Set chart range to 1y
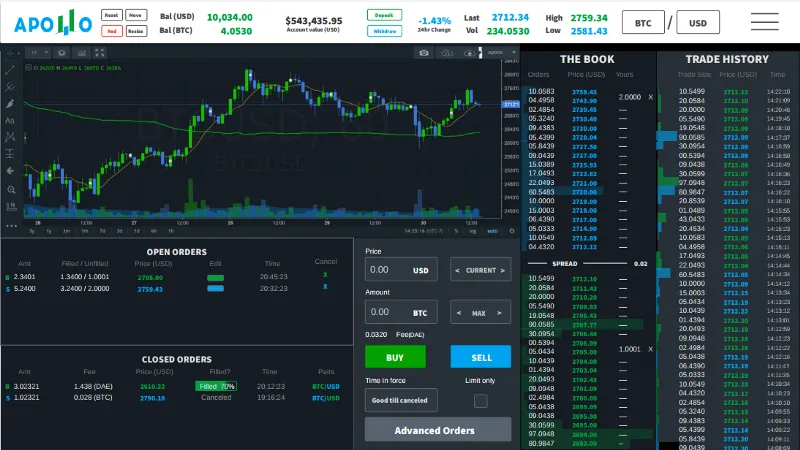Viewport: 800px width, 450px height. pos(49,231)
